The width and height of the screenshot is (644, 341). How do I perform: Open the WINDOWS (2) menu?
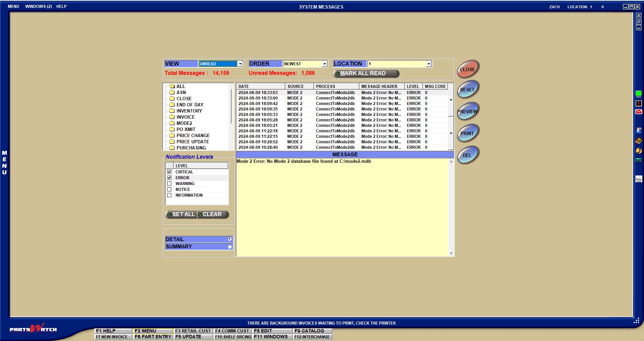[38, 6]
